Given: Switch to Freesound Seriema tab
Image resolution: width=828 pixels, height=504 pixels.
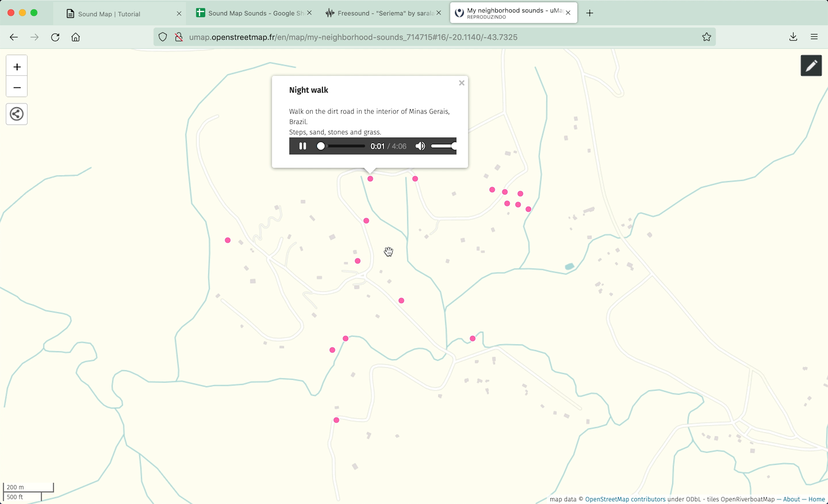Looking at the screenshot, I should (379, 13).
